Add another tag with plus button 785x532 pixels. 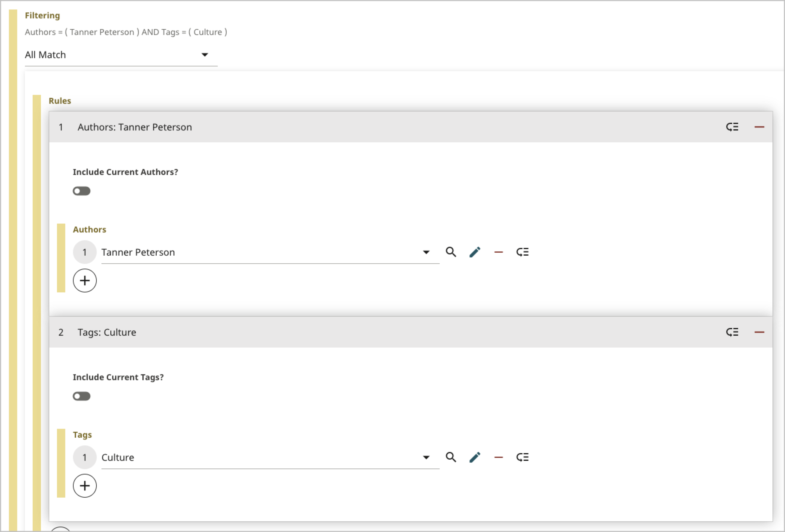click(85, 486)
